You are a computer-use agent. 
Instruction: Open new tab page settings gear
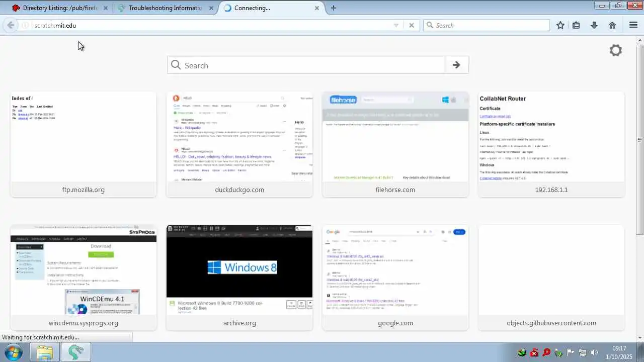click(616, 50)
